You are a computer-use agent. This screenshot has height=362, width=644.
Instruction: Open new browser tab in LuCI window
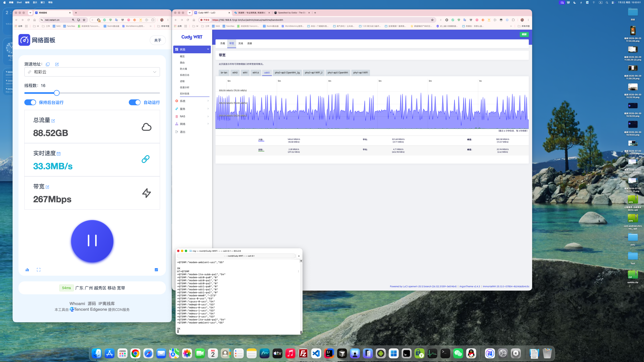[315, 13]
